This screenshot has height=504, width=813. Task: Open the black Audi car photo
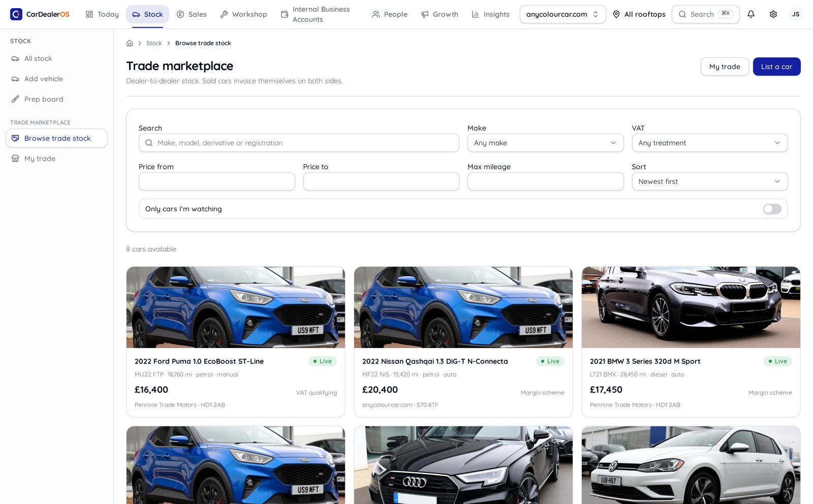pyautogui.click(x=463, y=465)
